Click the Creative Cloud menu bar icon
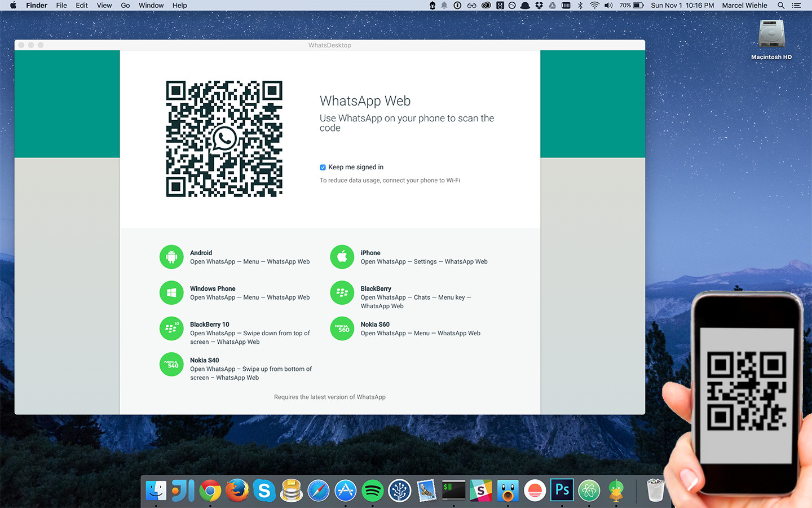812x508 pixels. pyautogui.click(x=486, y=5)
